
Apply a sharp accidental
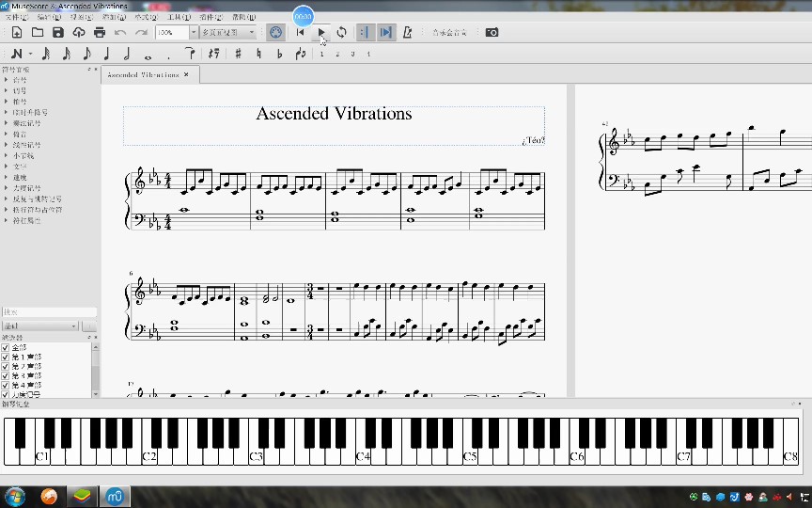click(x=238, y=54)
